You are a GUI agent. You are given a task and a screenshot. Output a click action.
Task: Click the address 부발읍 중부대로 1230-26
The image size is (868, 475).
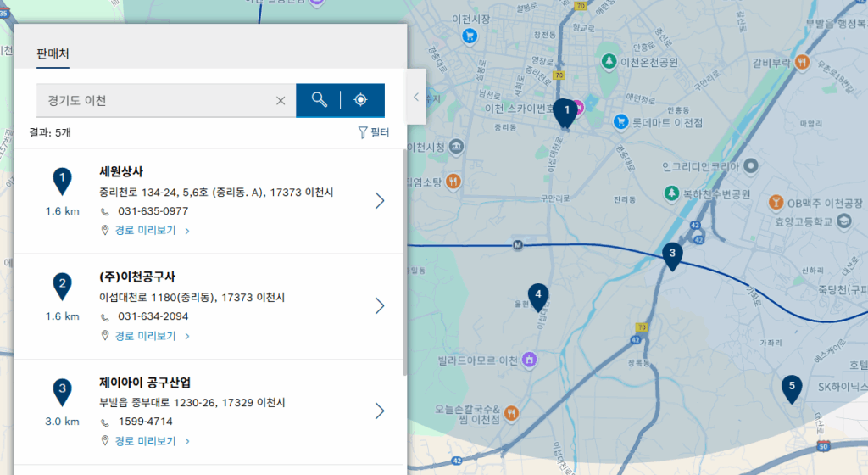click(192, 402)
